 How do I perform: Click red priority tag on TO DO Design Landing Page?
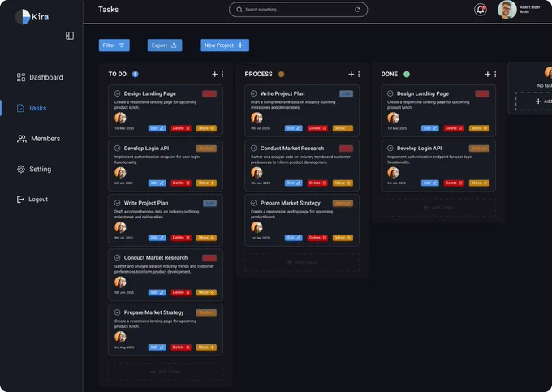(x=209, y=94)
